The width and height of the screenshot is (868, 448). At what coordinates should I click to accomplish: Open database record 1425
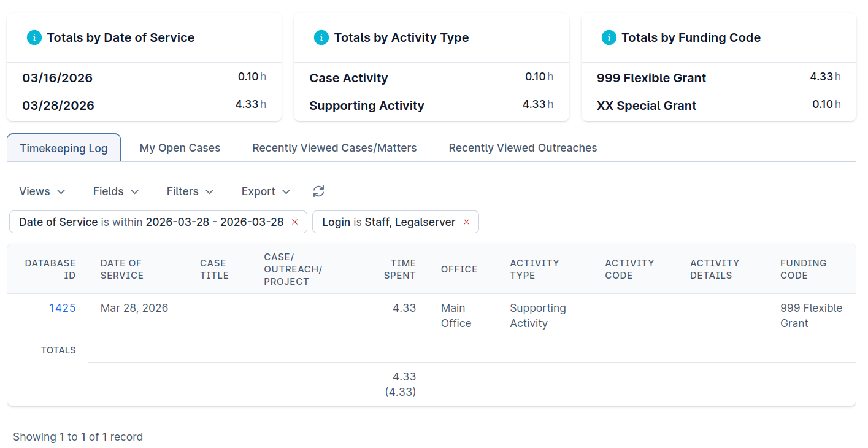[x=63, y=308]
